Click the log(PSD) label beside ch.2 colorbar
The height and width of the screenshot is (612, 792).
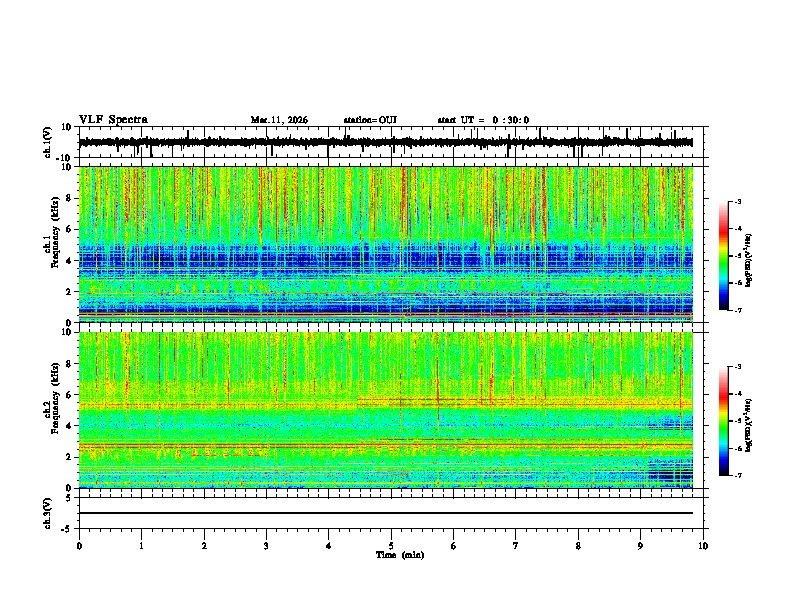[x=749, y=426]
